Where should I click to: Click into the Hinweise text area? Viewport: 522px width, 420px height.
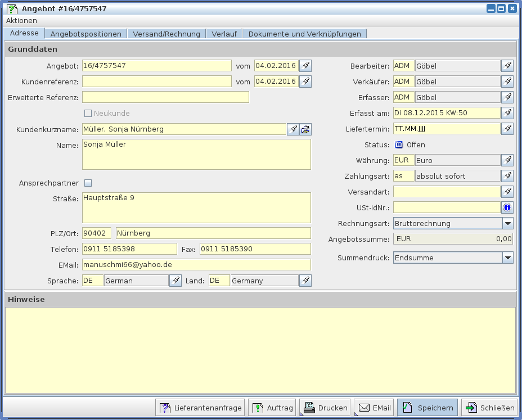click(x=260, y=350)
